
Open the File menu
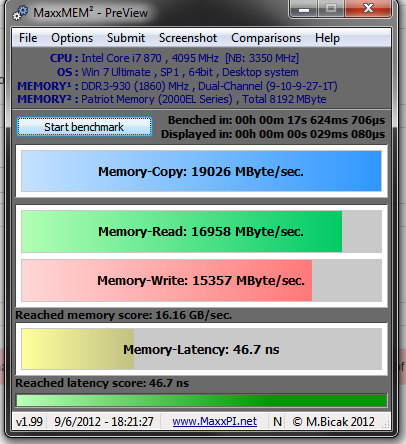click(28, 38)
